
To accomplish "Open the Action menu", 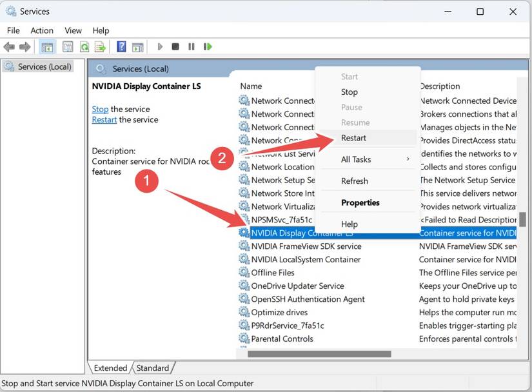I will click(x=41, y=30).
